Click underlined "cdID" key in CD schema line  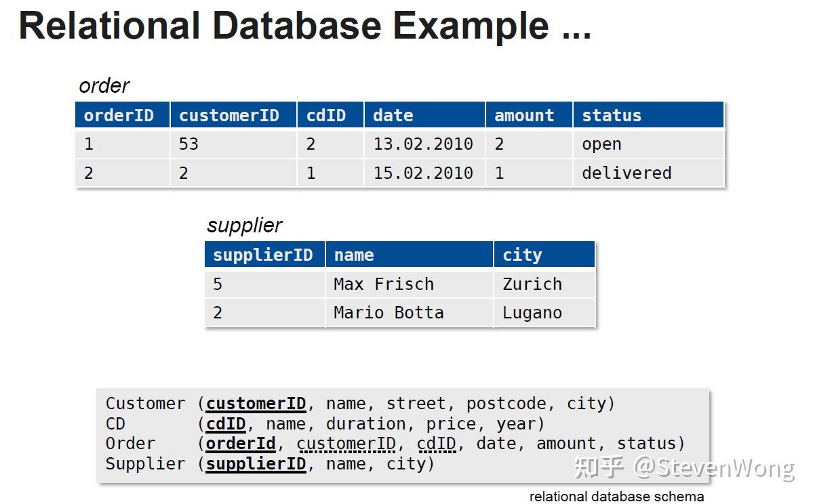coord(226,424)
